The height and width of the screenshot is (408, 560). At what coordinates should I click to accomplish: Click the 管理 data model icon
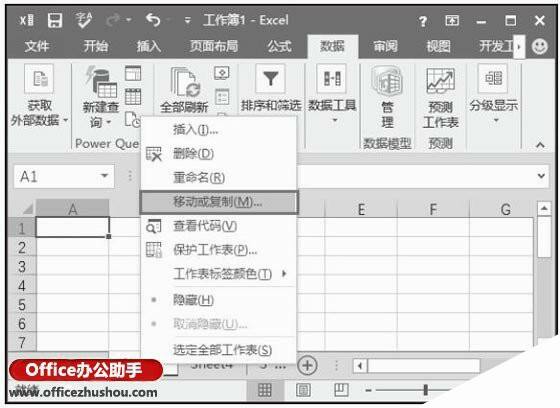pyautogui.click(x=387, y=81)
